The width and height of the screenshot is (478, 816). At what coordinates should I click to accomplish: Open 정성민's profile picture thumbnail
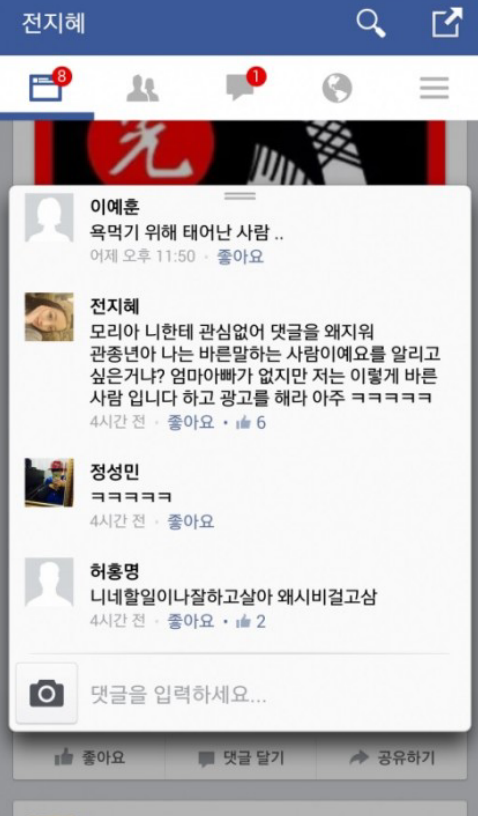click(49, 483)
